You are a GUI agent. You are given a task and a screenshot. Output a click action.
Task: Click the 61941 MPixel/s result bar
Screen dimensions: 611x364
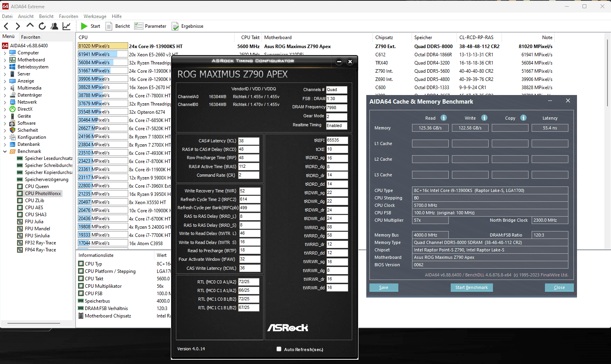pos(103,54)
